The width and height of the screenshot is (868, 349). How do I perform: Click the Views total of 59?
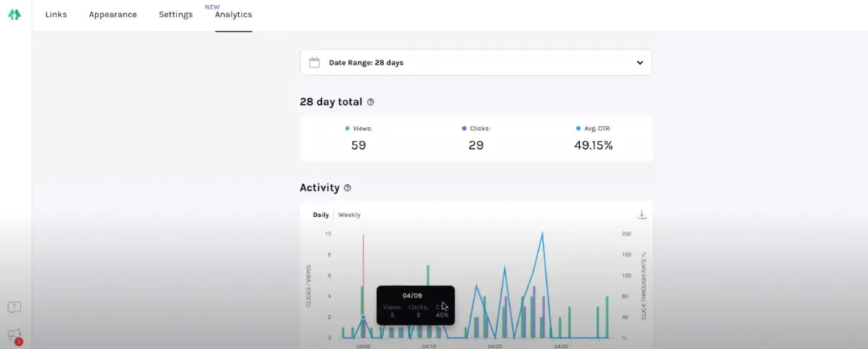click(x=358, y=145)
